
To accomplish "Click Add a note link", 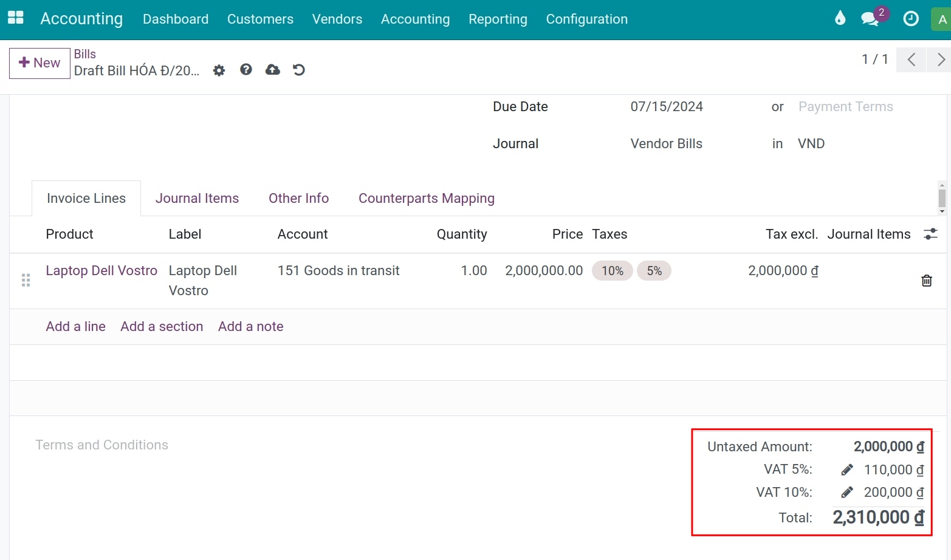I will (x=251, y=326).
